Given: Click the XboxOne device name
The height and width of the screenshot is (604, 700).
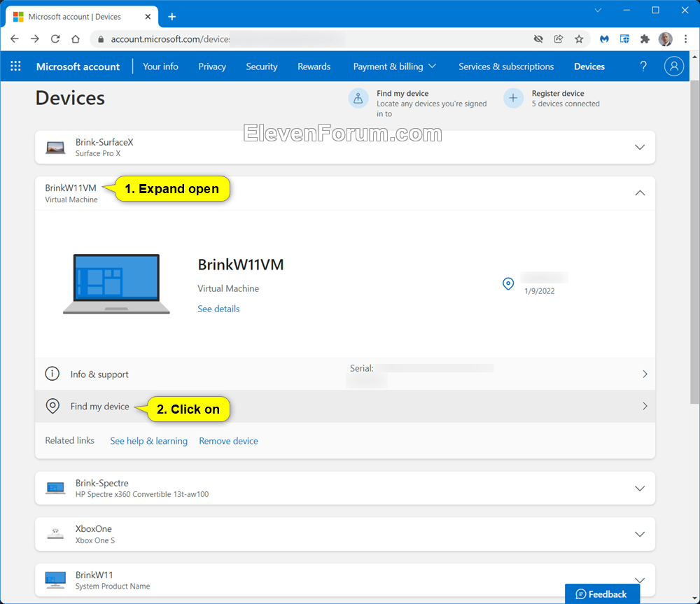Looking at the screenshot, I should 94,528.
